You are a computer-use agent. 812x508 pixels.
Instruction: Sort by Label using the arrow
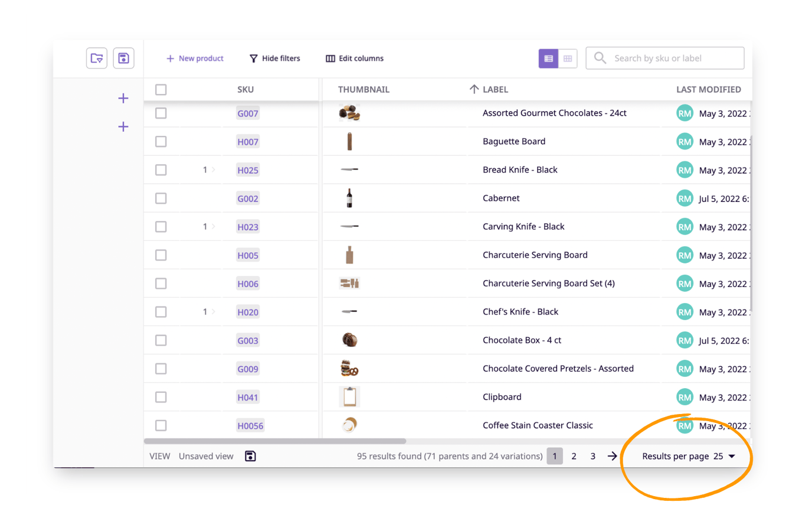point(473,89)
